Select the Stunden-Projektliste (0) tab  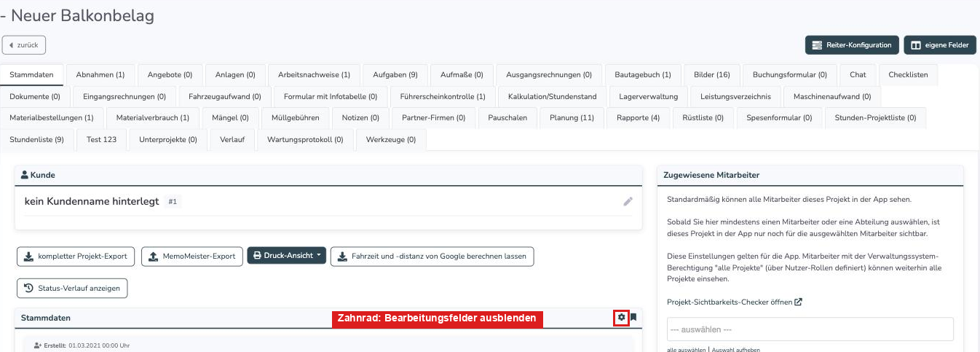coord(876,117)
